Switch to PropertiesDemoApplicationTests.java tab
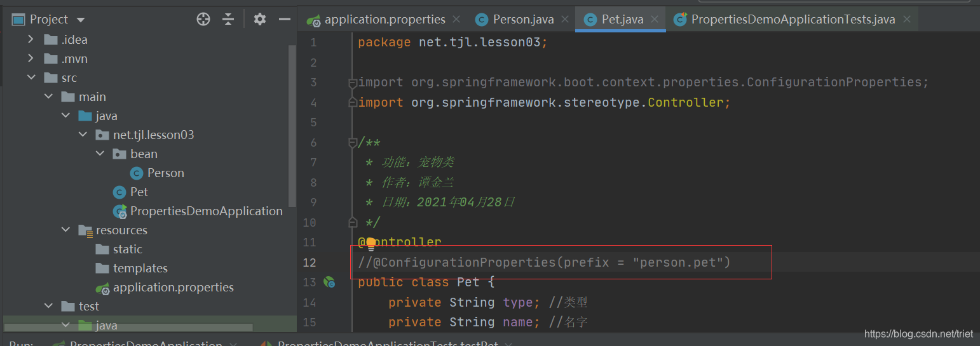980x346 pixels. 793,19
